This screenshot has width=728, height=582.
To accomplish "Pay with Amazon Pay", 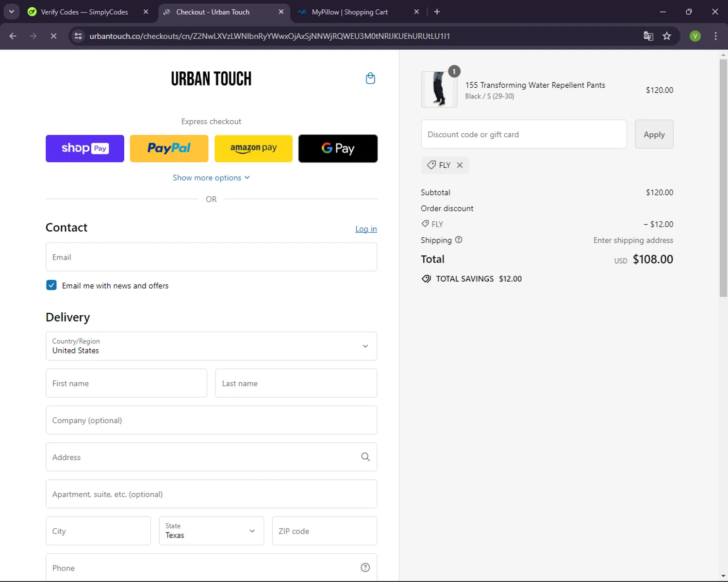I will click(253, 148).
